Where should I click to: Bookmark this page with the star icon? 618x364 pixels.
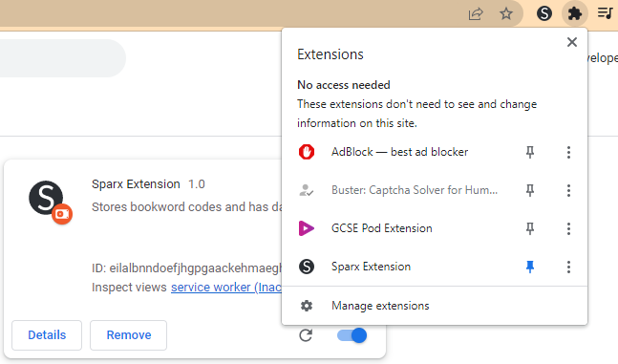coord(506,13)
